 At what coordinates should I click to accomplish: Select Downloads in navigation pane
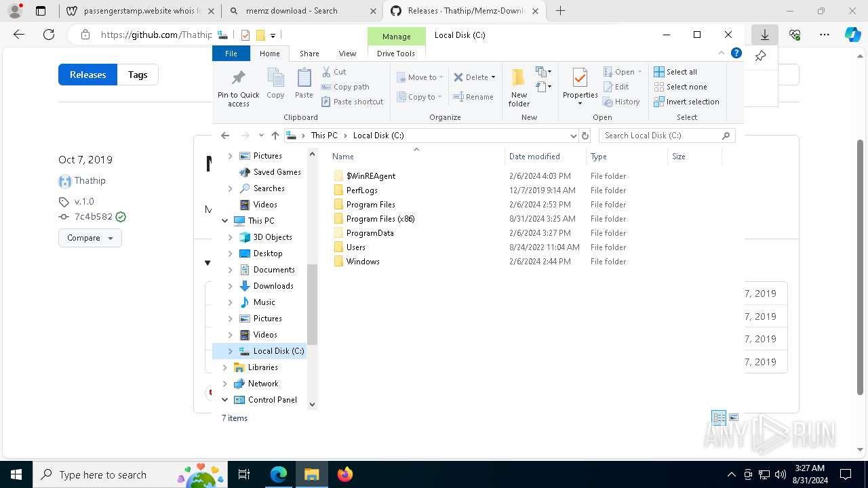[x=273, y=286]
